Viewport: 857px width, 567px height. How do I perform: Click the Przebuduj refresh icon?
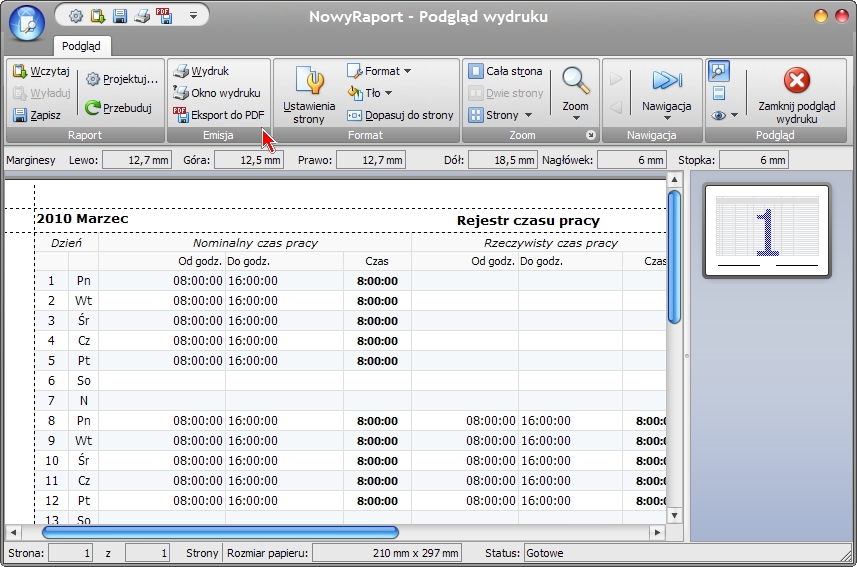[92, 108]
